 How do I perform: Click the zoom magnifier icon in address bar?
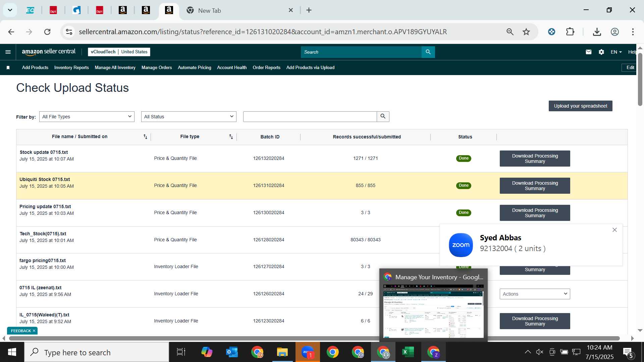click(x=510, y=32)
